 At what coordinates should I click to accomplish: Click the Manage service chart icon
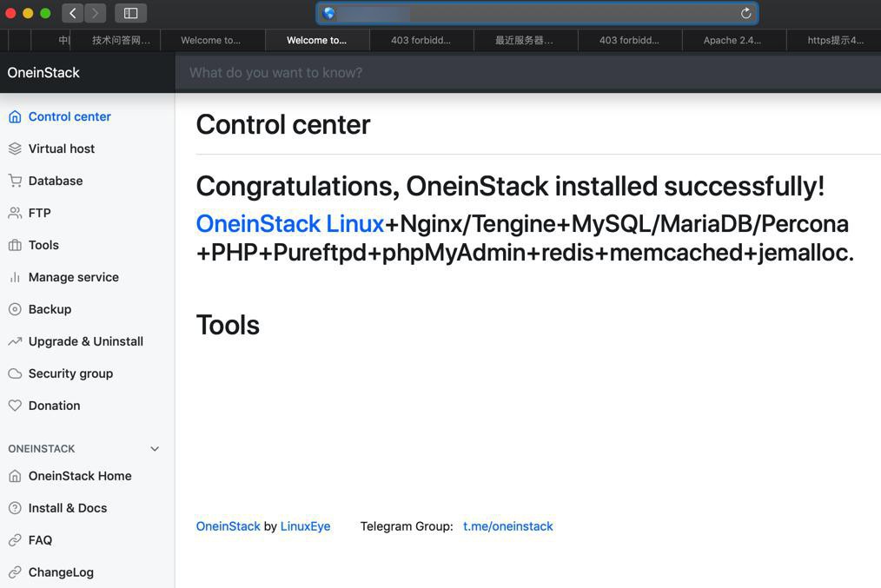point(15,277)
